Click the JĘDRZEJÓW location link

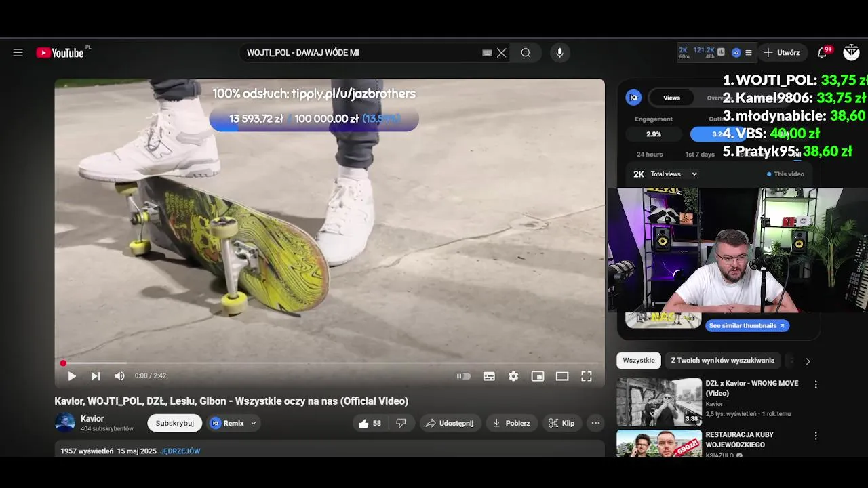pos(180,451)
